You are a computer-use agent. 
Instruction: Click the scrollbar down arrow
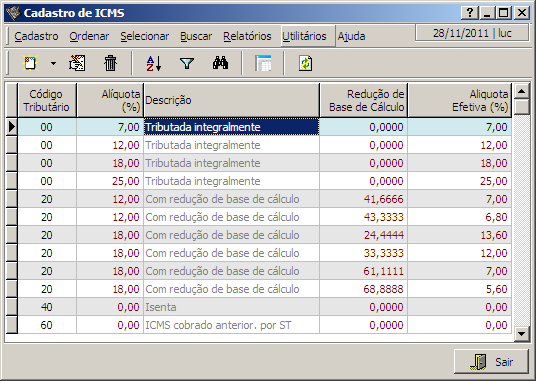point(521,334)
